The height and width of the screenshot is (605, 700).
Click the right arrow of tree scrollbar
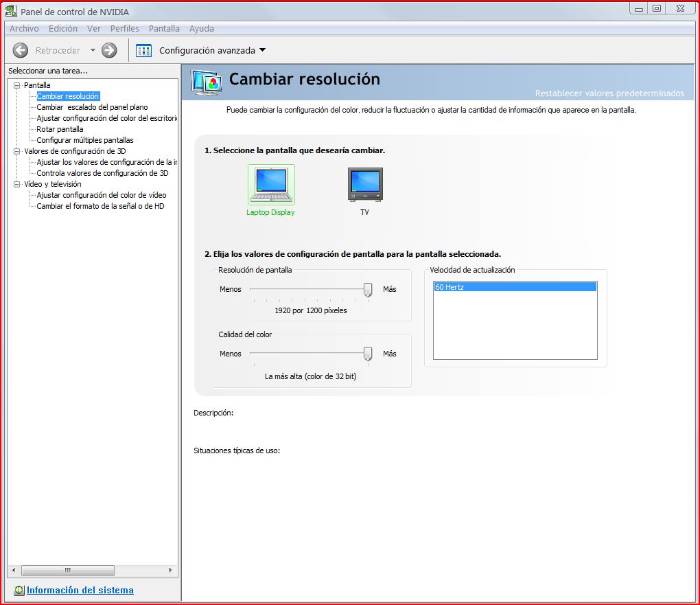click(170, 570)
